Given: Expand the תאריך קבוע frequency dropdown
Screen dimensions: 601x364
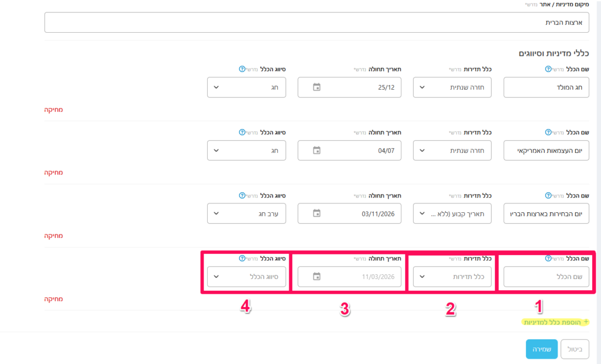Looking at the screenshot, I should pos(452,214).
